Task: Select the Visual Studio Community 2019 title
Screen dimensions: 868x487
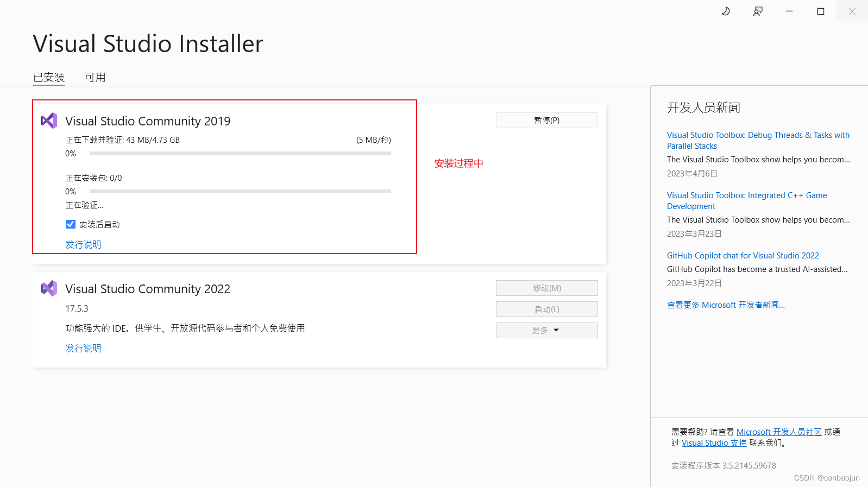Action: coord(148,121)
